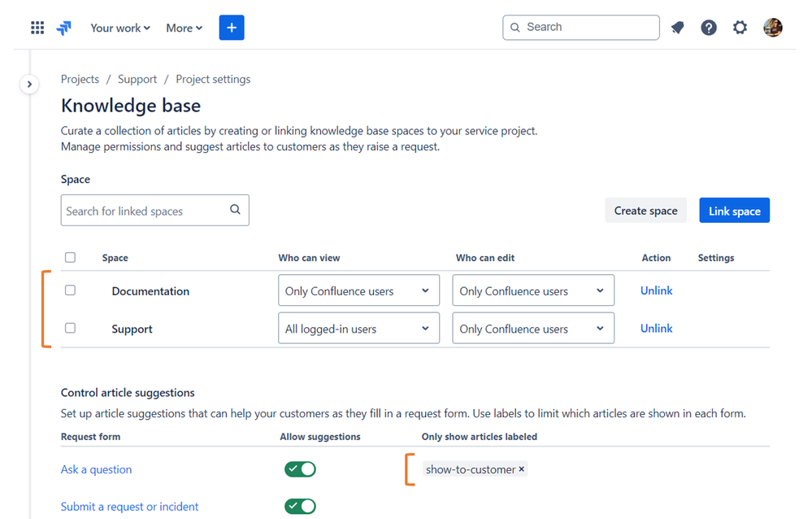
Task: Click the Link space button
Action: (734, 211)
